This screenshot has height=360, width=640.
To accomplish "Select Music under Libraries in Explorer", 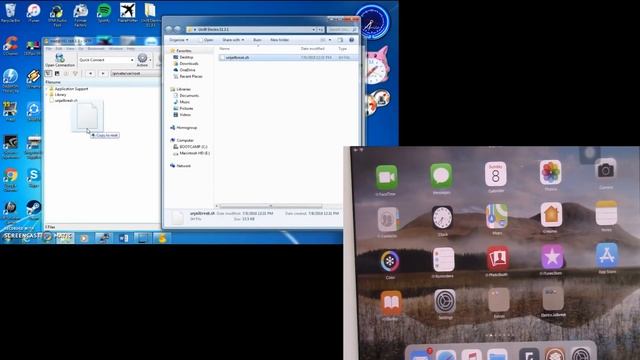I will (184, 102).
